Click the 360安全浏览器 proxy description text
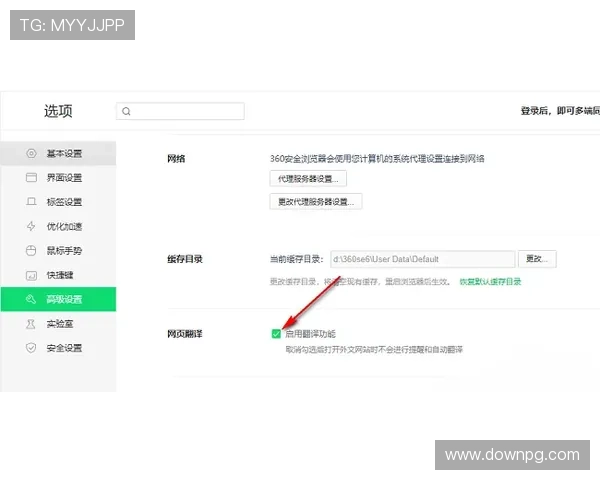 [377, 159]
